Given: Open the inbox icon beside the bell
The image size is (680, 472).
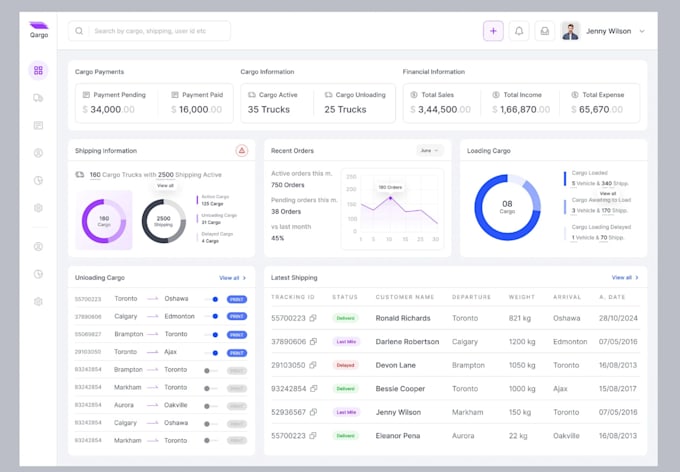Looking at the screenshot, I should pyautogui.click(x=544, y=31).
